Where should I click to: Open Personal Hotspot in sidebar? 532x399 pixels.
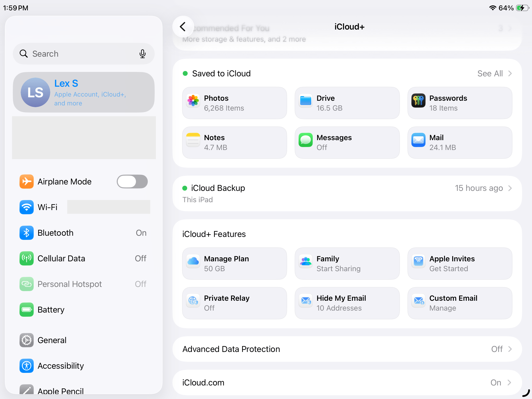click(x=84, y=284)
